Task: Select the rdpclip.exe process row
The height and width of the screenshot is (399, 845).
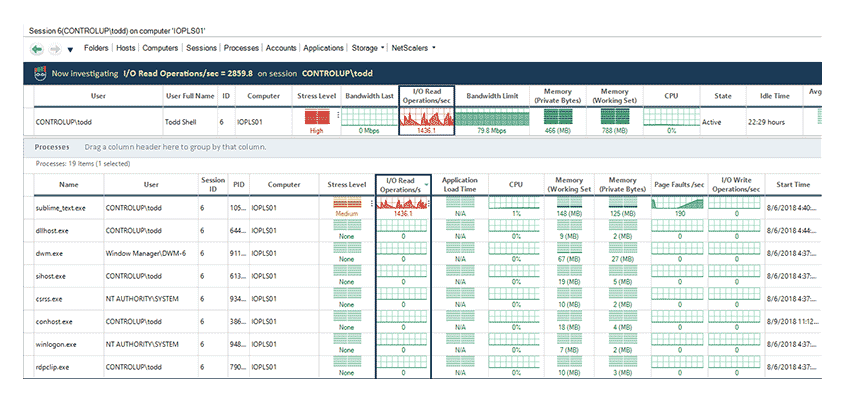Action: (x=422, y=367)
